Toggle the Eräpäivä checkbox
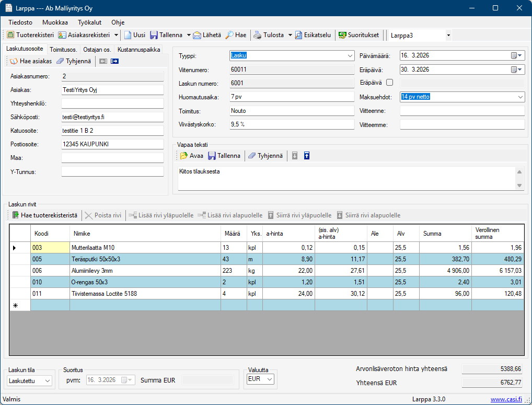Image resolution: width=532 pixels, height=405 pixels. click(389, 83)
